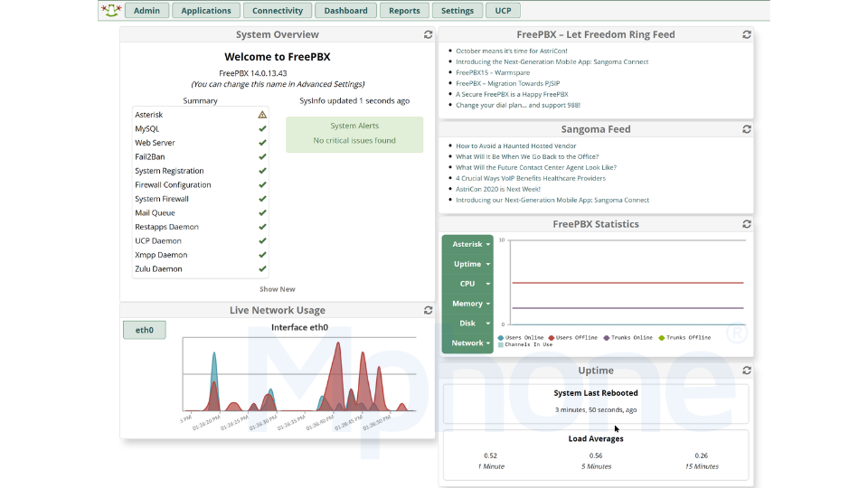This screenshot has width=868, height=488.
Task: Click the Show New link
Action: click(x=278, y=289)
